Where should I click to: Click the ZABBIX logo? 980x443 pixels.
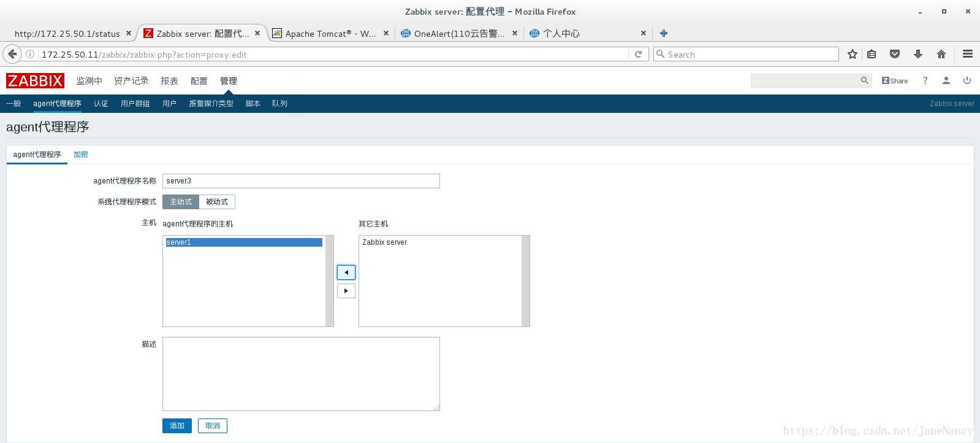pyautogui.click(x=35, y=80)
